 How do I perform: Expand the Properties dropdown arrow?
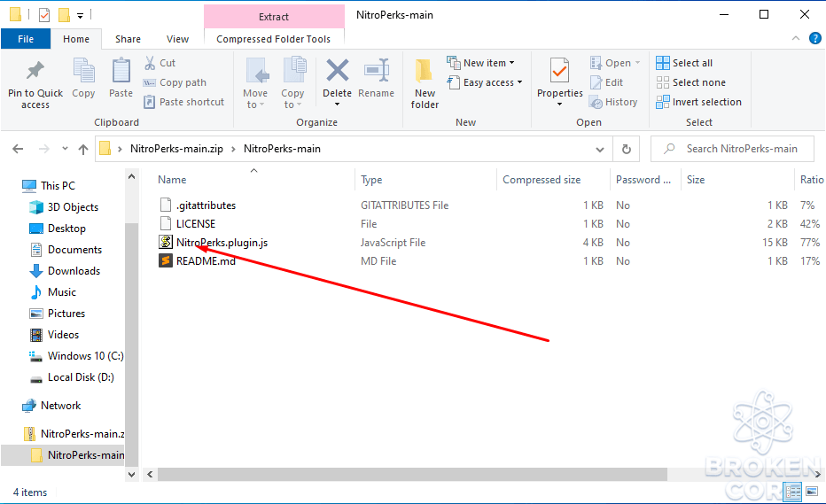tap(559, 105)
